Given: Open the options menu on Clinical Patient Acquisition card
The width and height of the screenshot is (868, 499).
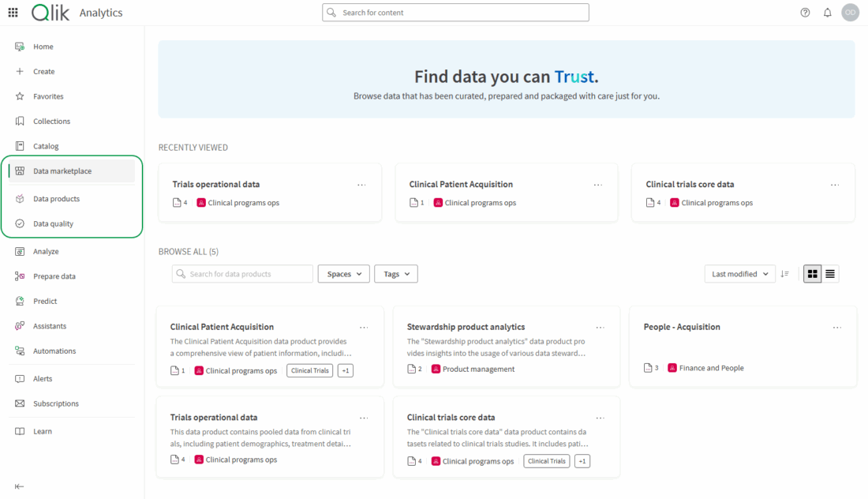Looking at the screenshot, I should 364,326.
